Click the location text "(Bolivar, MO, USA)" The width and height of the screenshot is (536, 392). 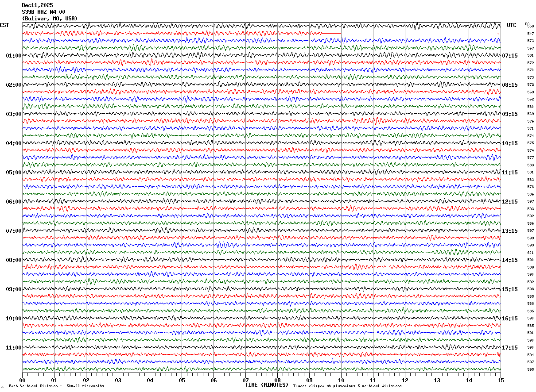point(50,19)
